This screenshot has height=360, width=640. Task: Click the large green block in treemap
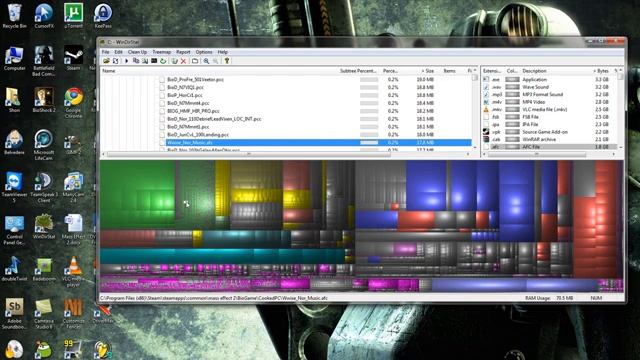pyautogui.click(x=138, y=194)
